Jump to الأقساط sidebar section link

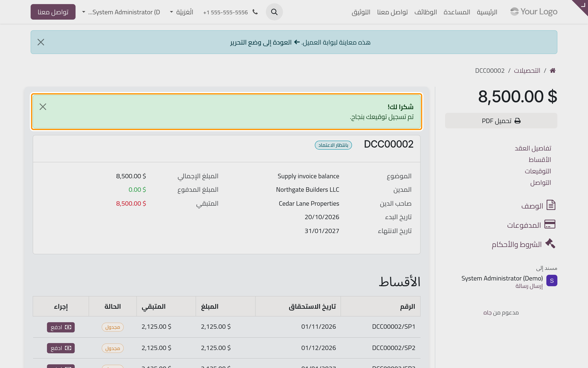tap(540, 159)
